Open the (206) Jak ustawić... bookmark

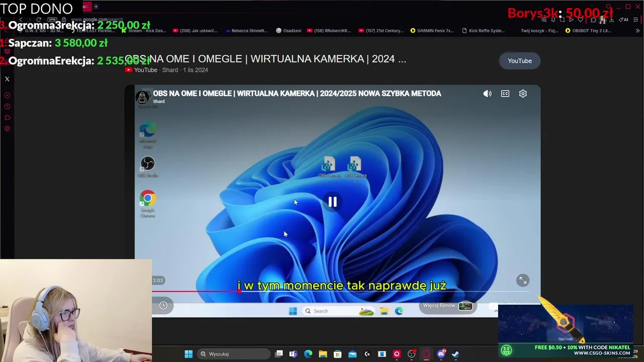[x=195, y=31]
